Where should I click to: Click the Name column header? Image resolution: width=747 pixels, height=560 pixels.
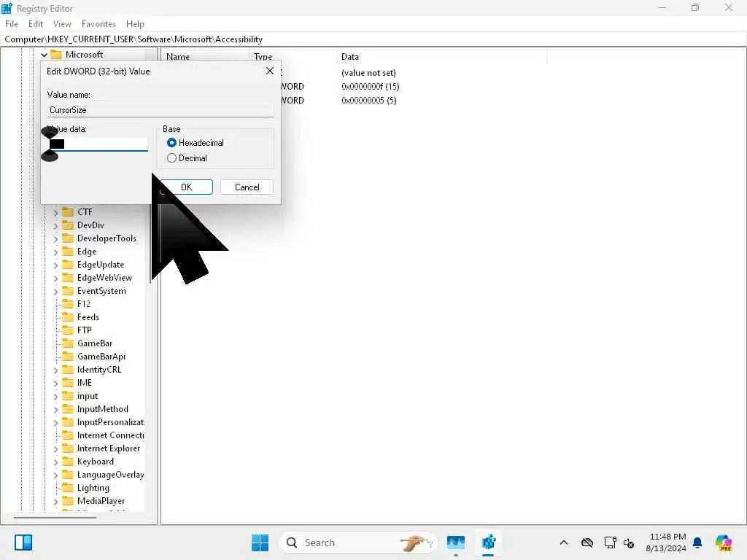pyautogui.click(x=178, y=57)
